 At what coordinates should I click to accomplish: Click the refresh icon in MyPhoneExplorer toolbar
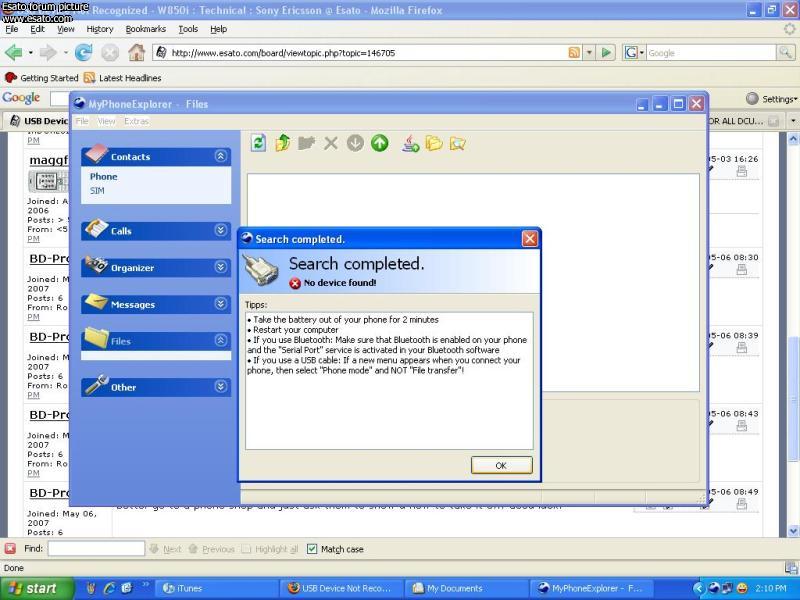pyautogui.click(x=259, y=143)
